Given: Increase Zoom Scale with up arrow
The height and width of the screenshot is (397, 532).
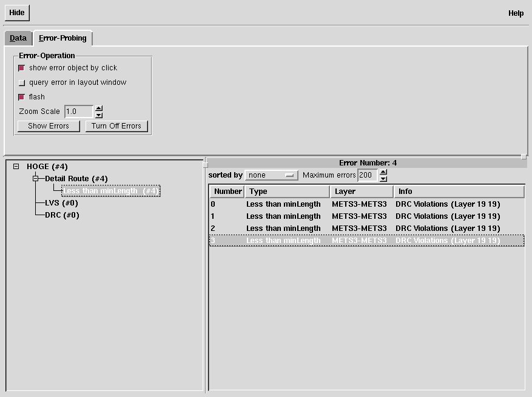Looking at the screenshot, I should click(99, 108).
